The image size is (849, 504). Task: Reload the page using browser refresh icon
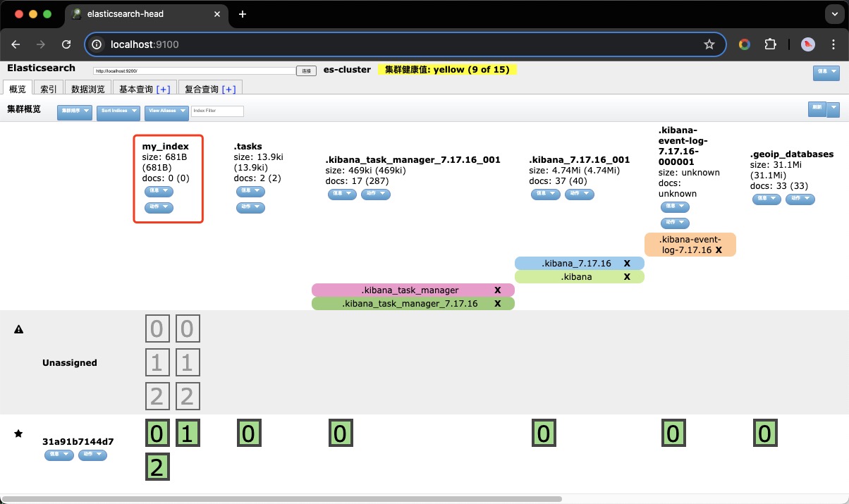[66, 44]
